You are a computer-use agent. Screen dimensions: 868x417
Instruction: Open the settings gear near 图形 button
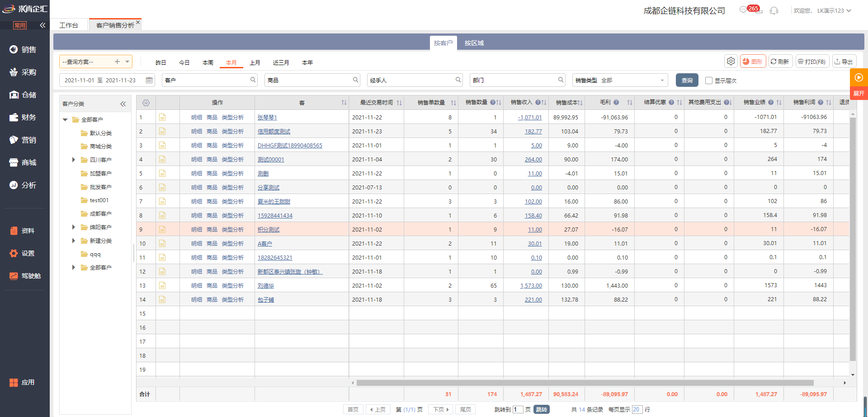731,61
